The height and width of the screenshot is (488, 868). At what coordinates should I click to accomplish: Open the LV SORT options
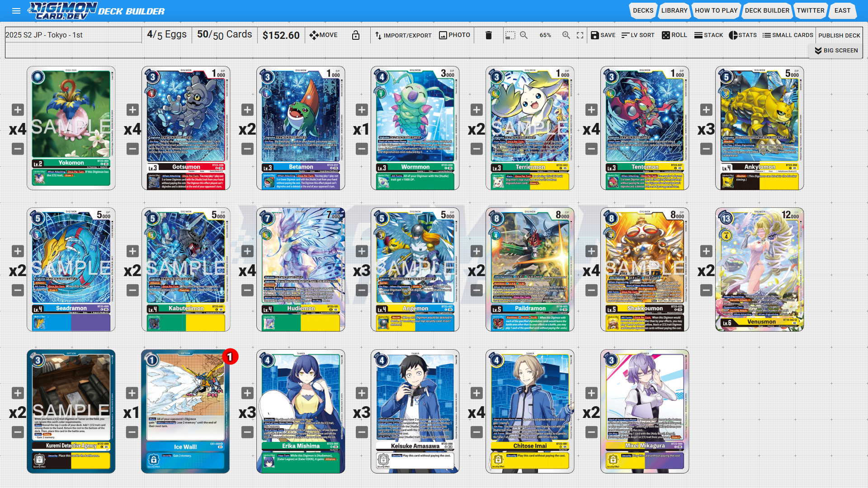[638, 35]
